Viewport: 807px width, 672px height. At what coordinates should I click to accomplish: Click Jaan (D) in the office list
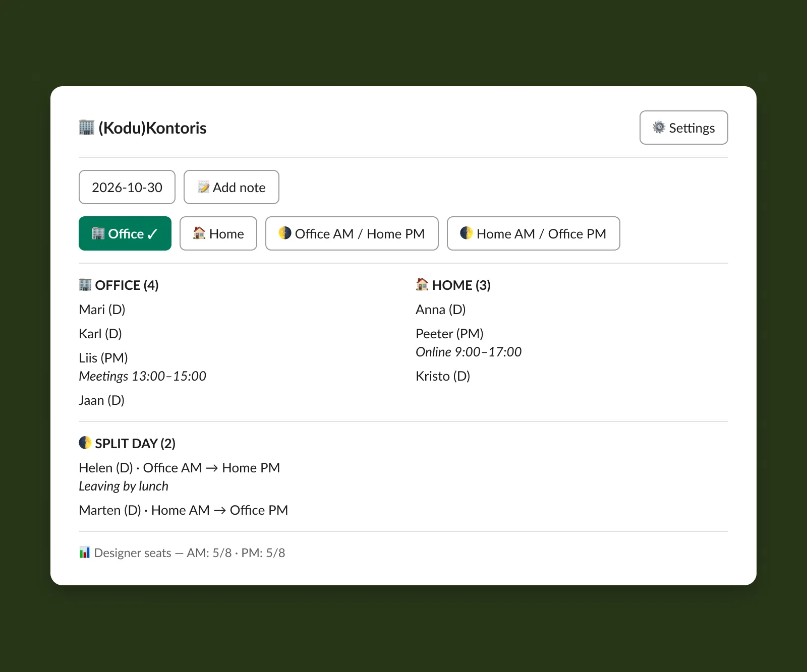(102, 400)
